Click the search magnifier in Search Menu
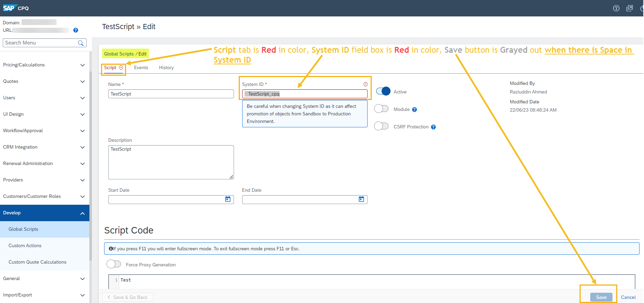 tap(80, 43)
